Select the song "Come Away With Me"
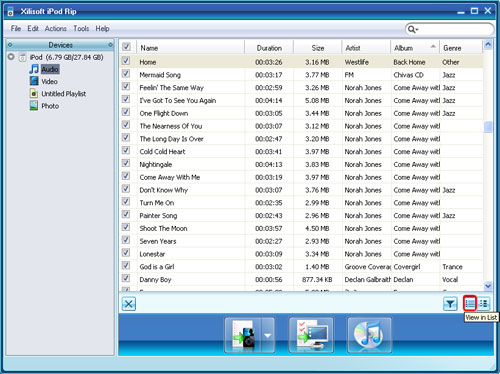 (170, 177)
